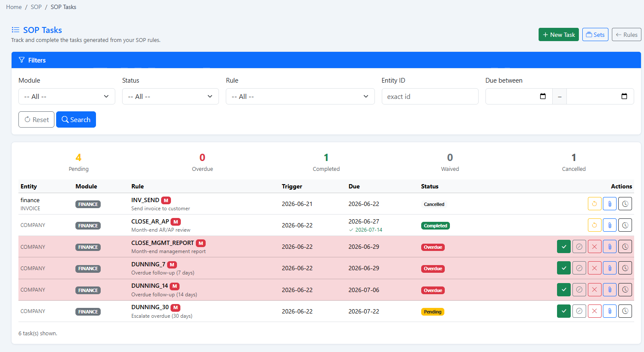This screenshot has height=352, width=644.
Task: Click the Trigger column header
Action: (292, 186)
